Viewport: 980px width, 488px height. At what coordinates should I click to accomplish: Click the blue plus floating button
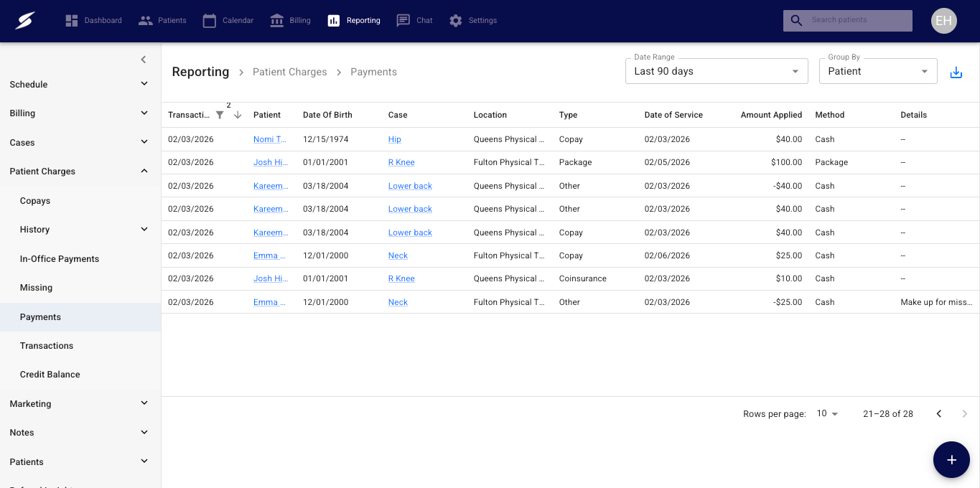coord(951,460)
